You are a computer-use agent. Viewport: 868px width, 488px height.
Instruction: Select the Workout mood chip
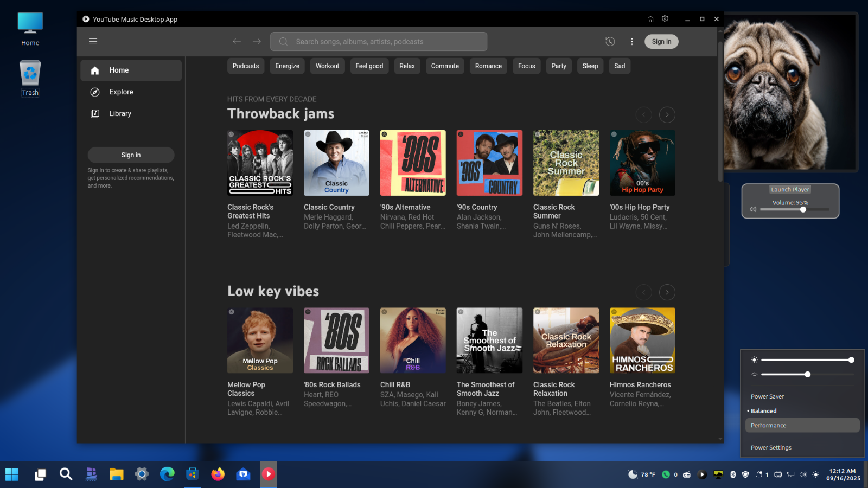(327, 66)
